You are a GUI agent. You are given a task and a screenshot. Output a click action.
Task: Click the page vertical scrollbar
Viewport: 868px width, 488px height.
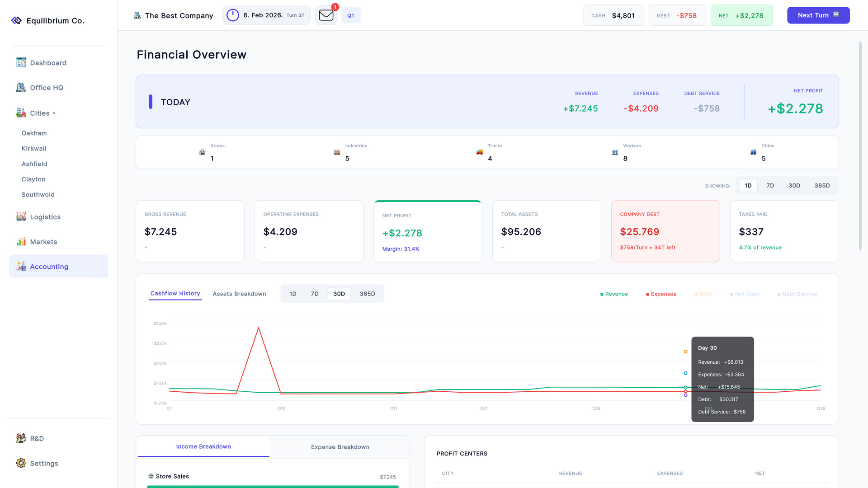pyautogui.click(x=860, y=145)
